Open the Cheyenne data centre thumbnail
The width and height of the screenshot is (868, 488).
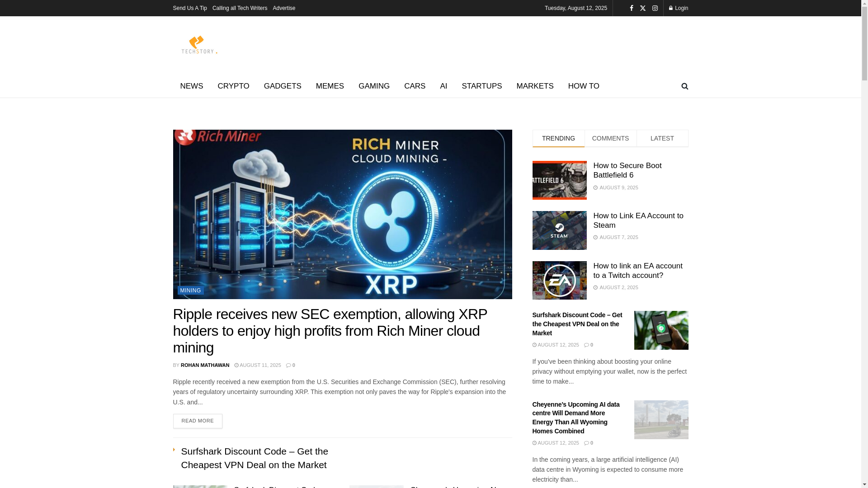[x=661, y=420]
